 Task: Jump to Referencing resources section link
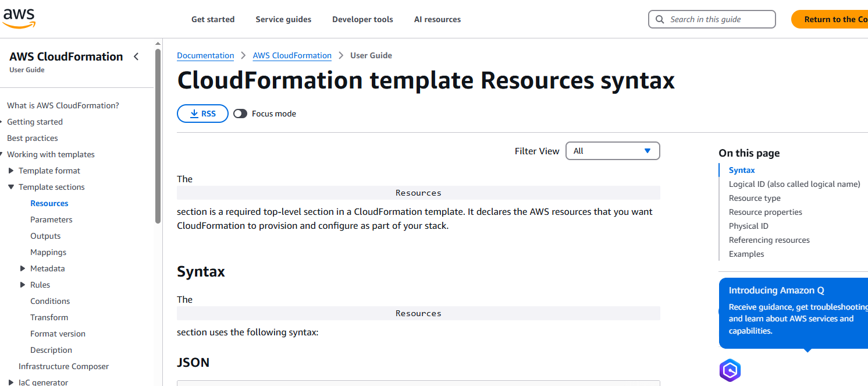click(x=769, y=240)
